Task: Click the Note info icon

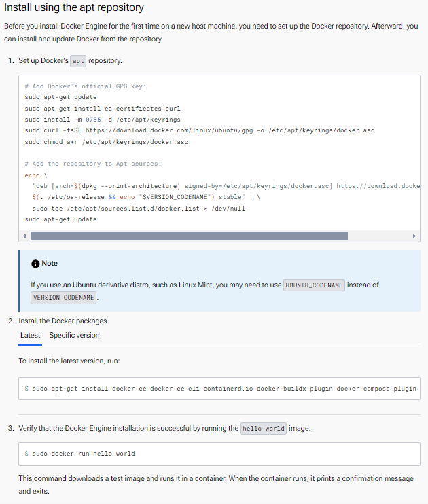Action: pyautogui.click(x=35, y=264)
